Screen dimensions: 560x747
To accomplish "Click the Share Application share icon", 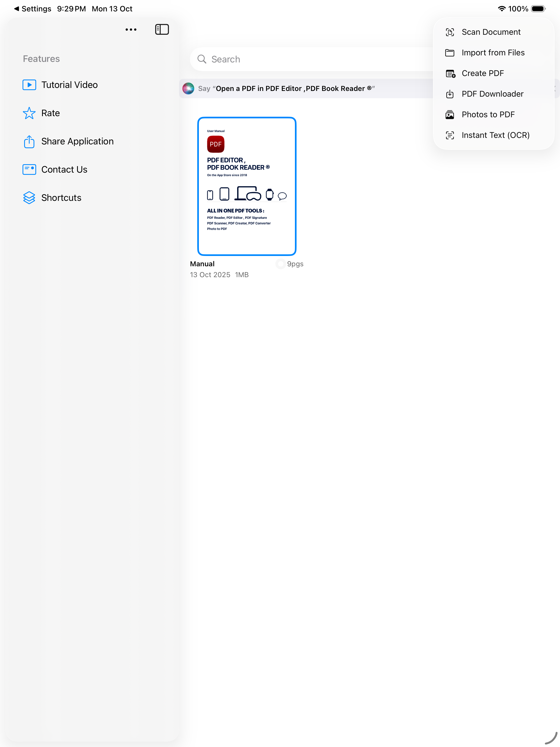I will (x=29, y=141).
